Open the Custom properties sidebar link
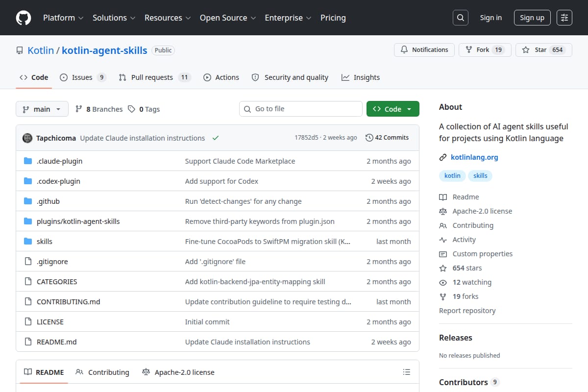The width and height of the screenshot is (588, 392). [483, 254]
